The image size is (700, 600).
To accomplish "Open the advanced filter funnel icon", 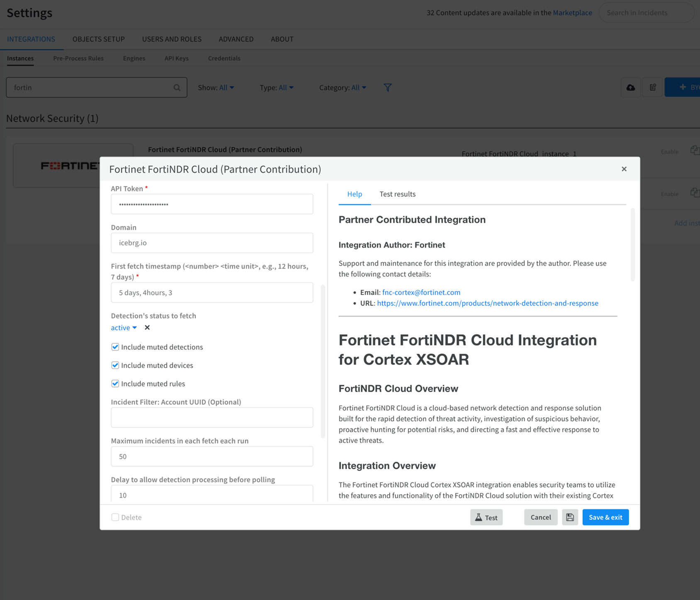I will pos(388,87).
